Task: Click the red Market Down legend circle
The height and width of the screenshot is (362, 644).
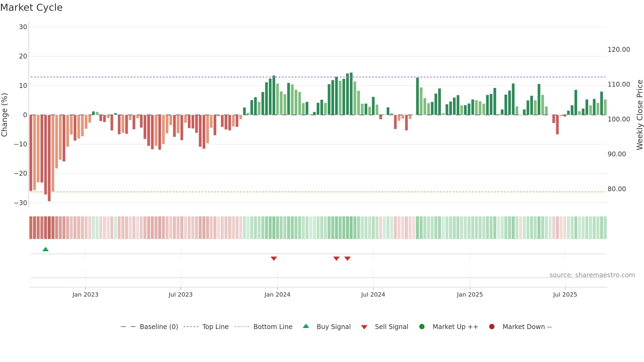Action: (492, 327)
